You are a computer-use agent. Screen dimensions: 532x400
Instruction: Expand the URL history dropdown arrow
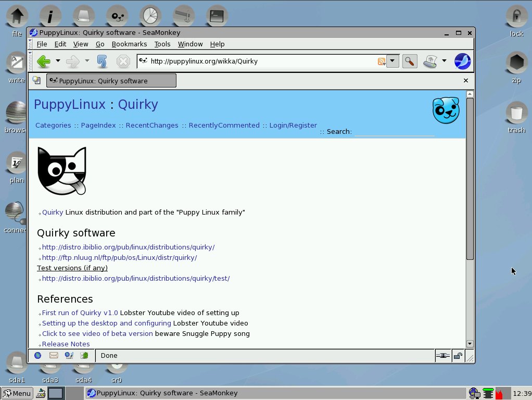[392, 61]
